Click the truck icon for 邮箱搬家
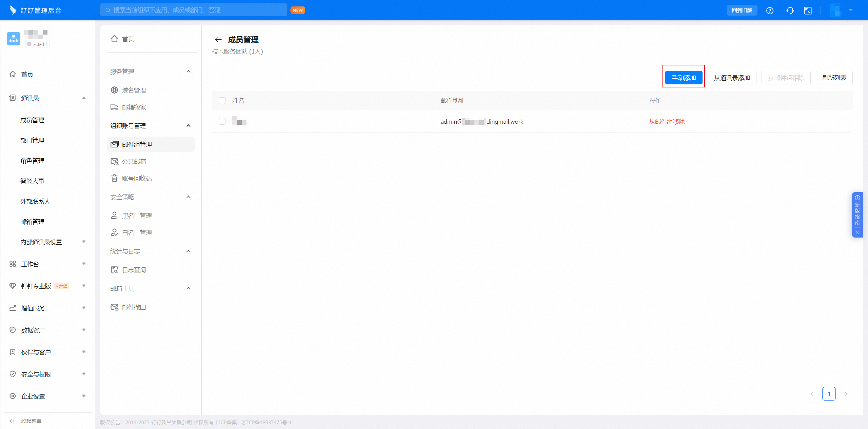 [x=114, y=107]
